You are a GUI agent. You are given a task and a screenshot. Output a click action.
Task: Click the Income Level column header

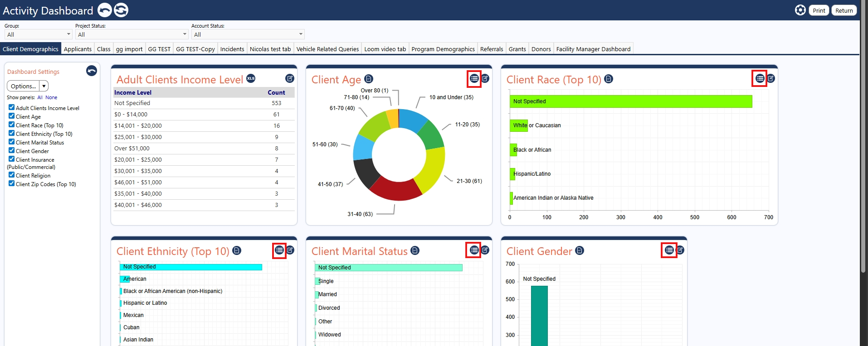133,92
